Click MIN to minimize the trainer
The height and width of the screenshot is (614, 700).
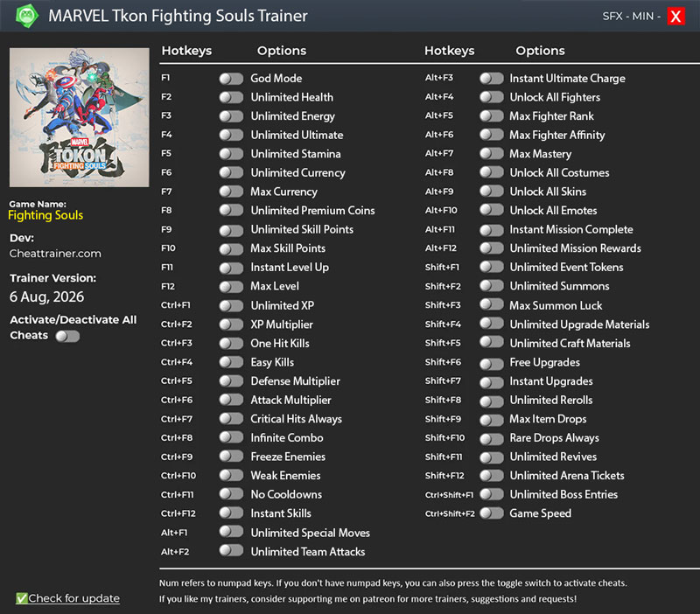643,17
